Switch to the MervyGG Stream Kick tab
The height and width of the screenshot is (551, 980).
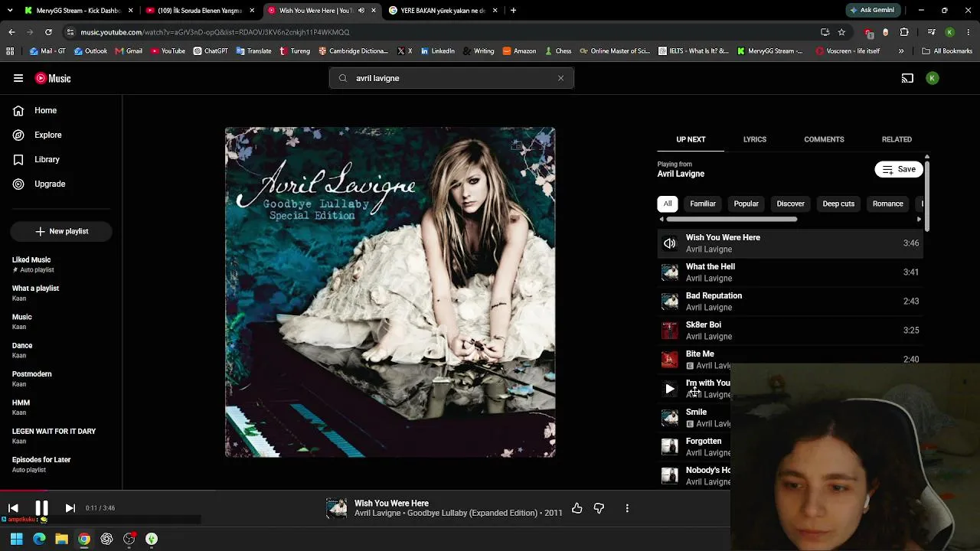click(x=79, y=11)
